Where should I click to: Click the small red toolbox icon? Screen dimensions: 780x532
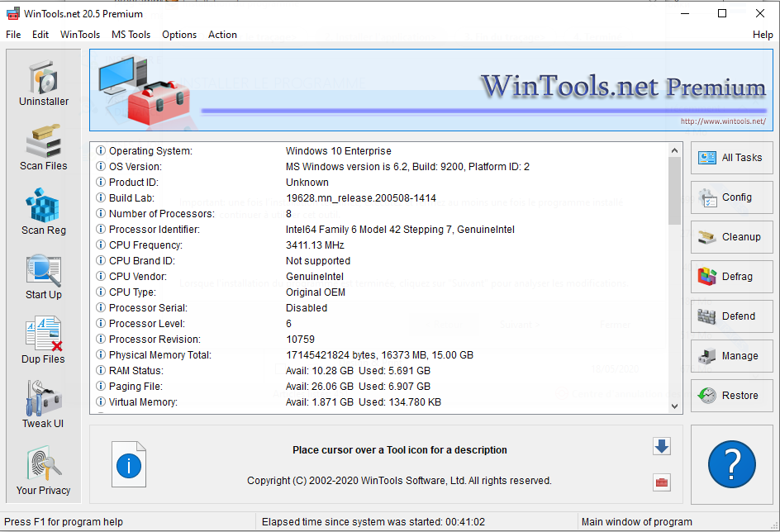click(661, 482)
